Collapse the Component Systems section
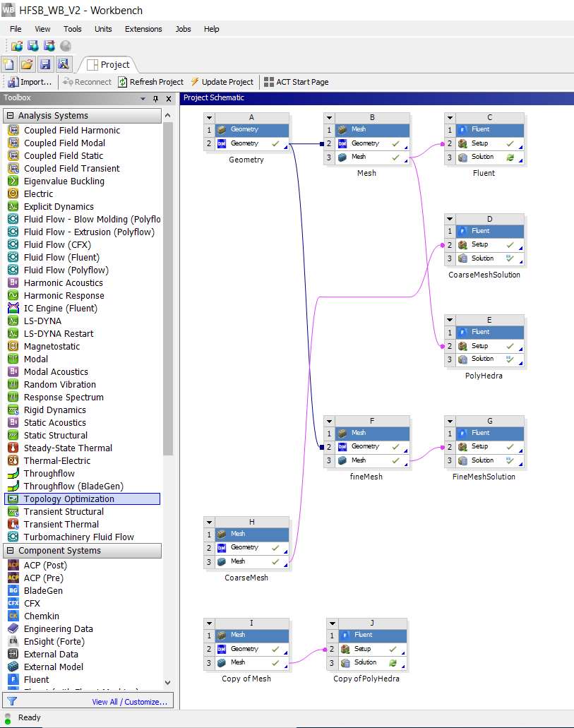This screenshot has width=574, height=728. [10, 551]
